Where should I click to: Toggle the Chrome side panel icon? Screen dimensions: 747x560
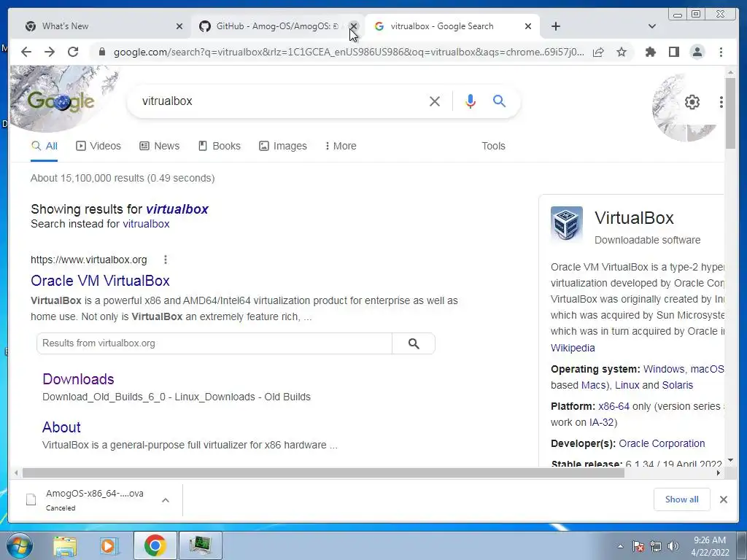point(673,52)
